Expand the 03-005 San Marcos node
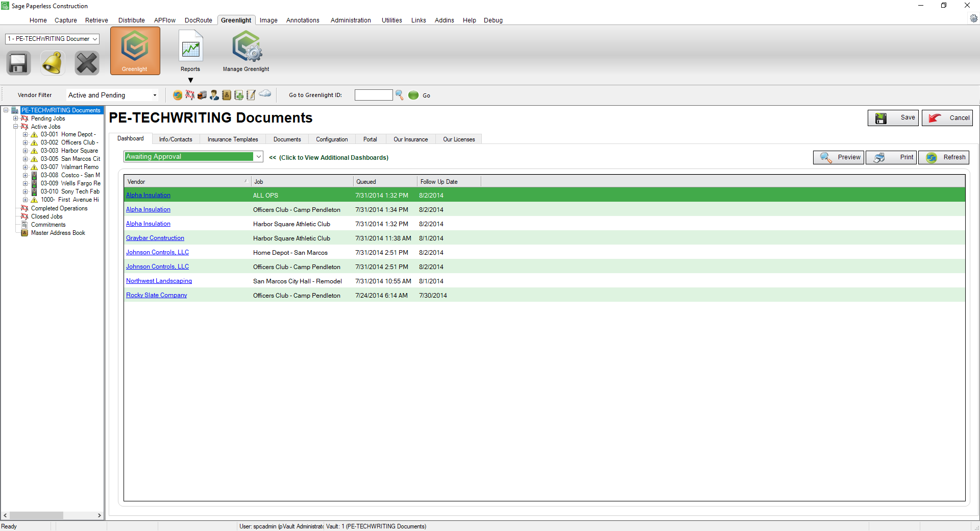This screenshot has width=980, height=531. click(x=26, y=159)
